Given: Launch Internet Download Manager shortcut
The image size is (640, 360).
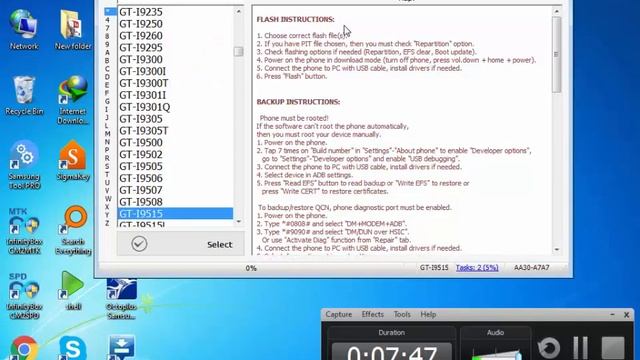Looking at the screenshot, I should coord(73,99).
